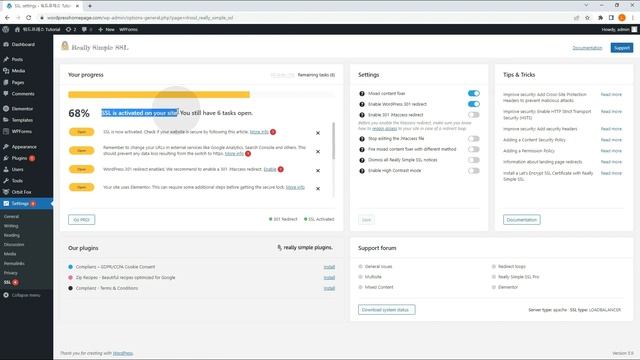Open the Howdy, admin account menu
The width and height of the screenshot is (640, 360).
(x=619, y=29)
